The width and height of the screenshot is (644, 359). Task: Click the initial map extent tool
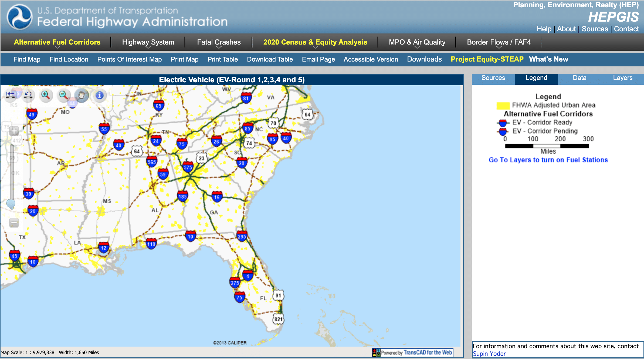coord(10,95)
